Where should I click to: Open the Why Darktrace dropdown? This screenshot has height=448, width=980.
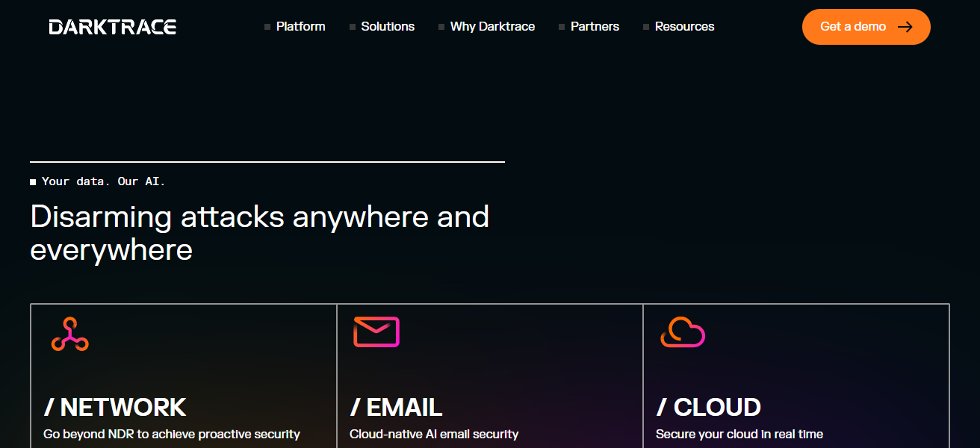click(x=492, y=27)
